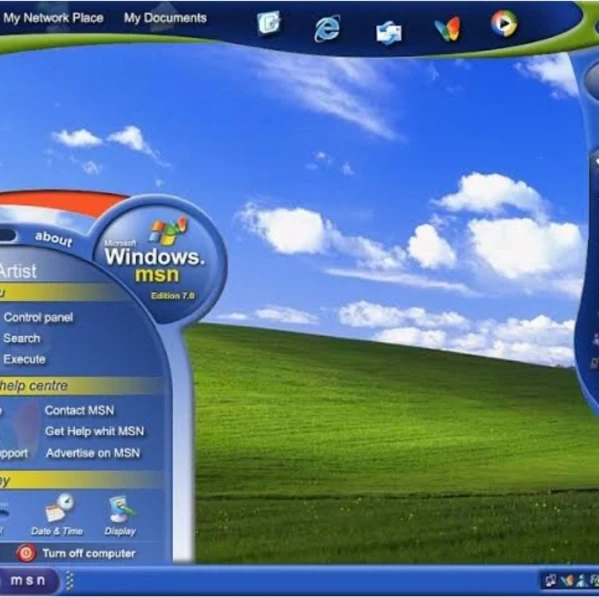Open My Network Place in top bar
The width and height of the screenshot is (599, 597).
click(x=53, y=18)
